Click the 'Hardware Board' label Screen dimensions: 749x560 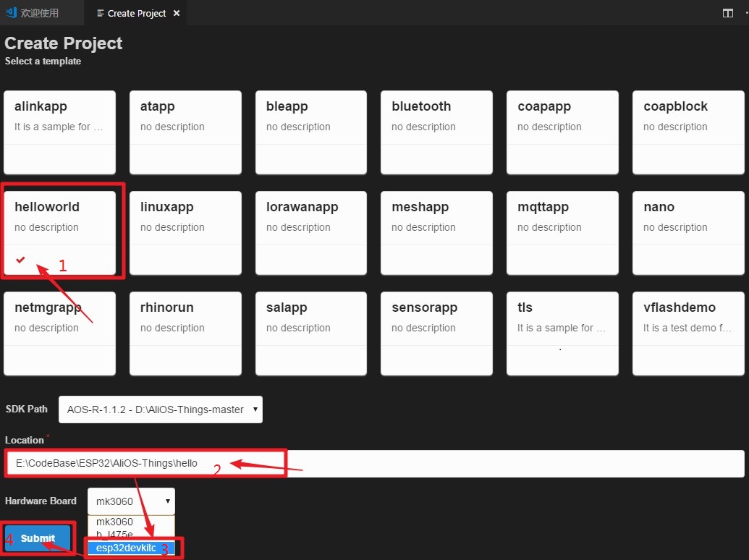[41, 501]
